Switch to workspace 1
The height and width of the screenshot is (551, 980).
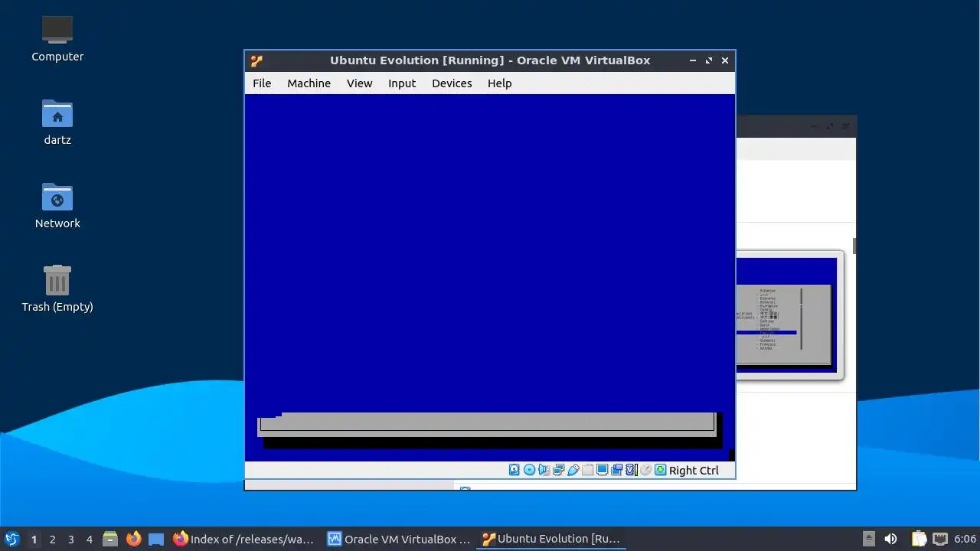[x=34, y=539]
